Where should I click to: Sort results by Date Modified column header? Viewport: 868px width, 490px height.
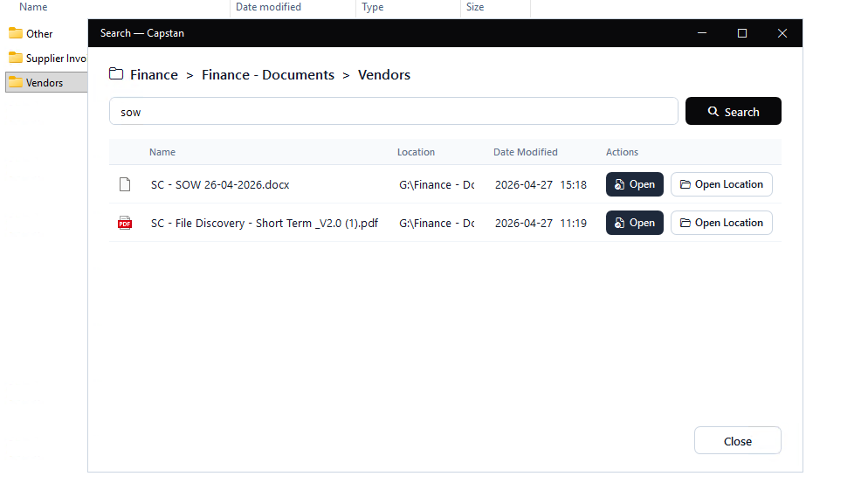point(525,152)
